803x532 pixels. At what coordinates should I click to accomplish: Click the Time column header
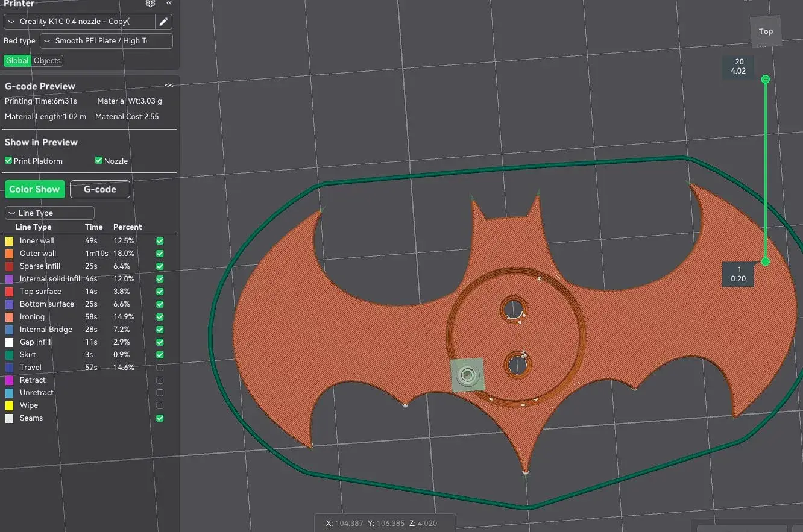(94, 227)
